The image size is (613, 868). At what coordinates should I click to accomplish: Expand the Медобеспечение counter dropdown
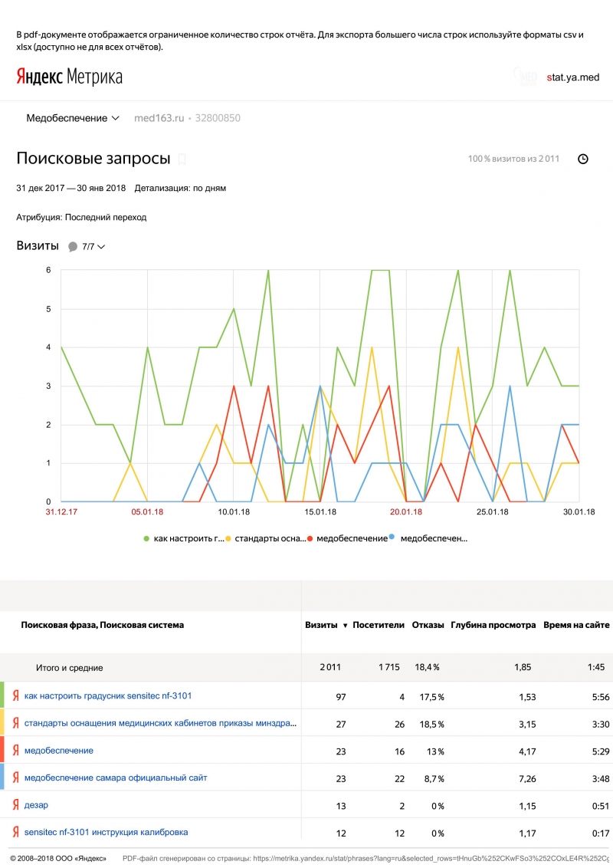73,118
